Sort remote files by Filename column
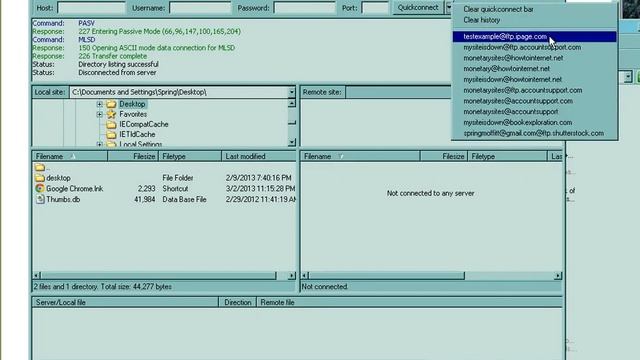This screenshot has height=360, width=640. pyautogui.click(x=360, y=156)
